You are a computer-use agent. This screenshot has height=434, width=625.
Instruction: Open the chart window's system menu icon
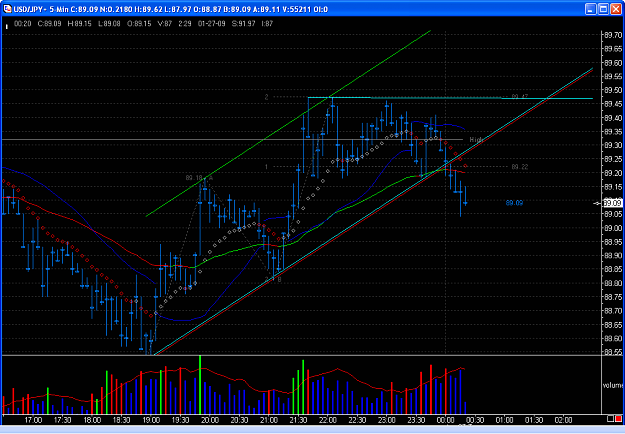(8, 9)
